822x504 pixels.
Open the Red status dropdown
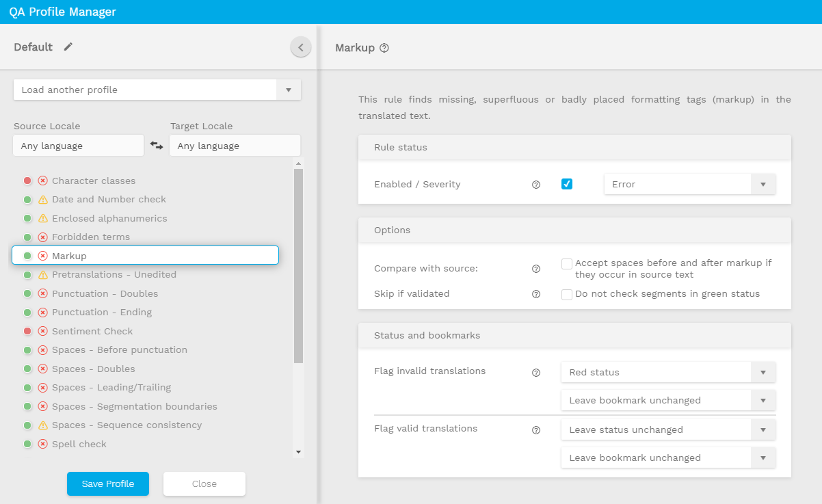668,373
